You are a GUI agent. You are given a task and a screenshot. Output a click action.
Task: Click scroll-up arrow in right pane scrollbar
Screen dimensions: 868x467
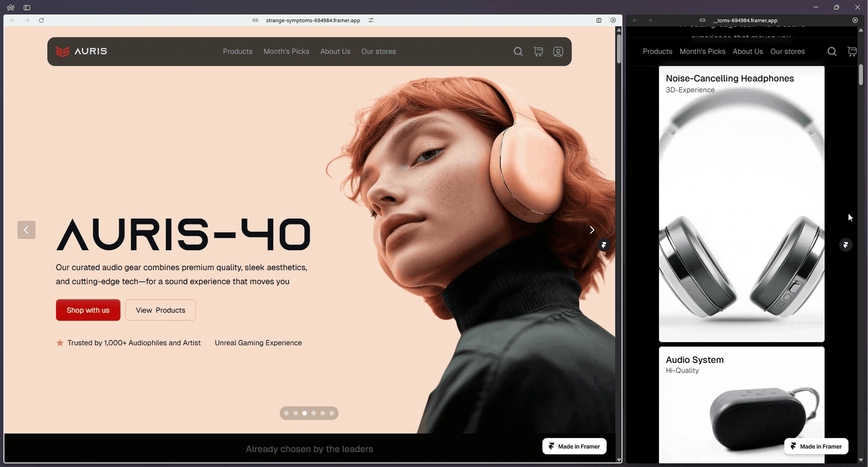point(861,30)
